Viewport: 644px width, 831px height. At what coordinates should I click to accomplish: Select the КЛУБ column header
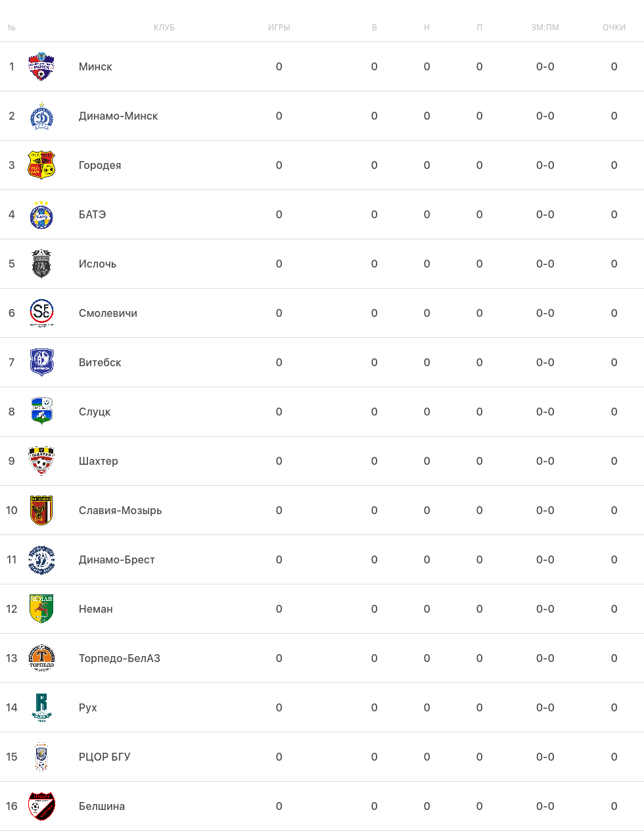pos(164,28)
